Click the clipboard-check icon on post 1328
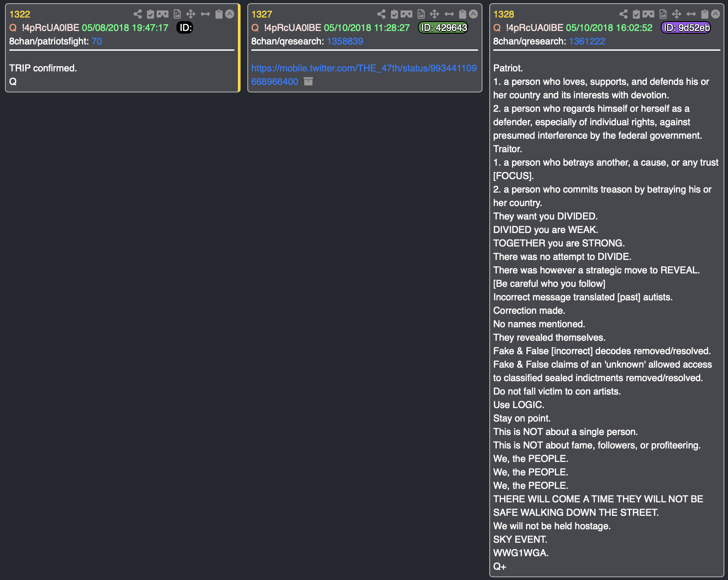The image size is (728, 580). coord(636,14)
